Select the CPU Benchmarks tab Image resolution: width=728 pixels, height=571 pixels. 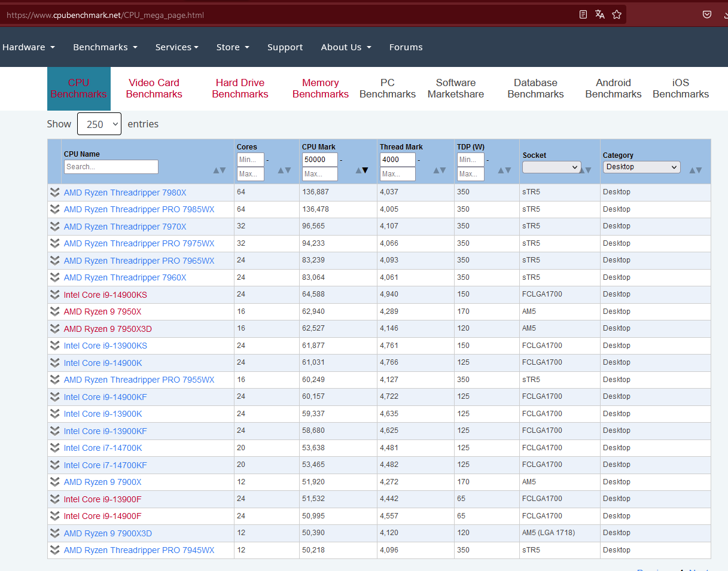click(x=79, y=88)
